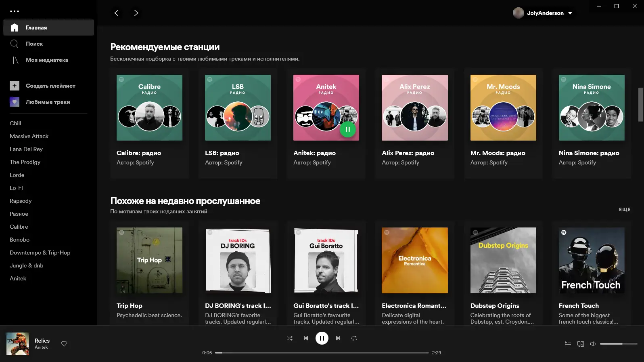The width and height of the screenshot is (644, 362).
Task: Click now playing Relics album art
Action: (18, 344)
